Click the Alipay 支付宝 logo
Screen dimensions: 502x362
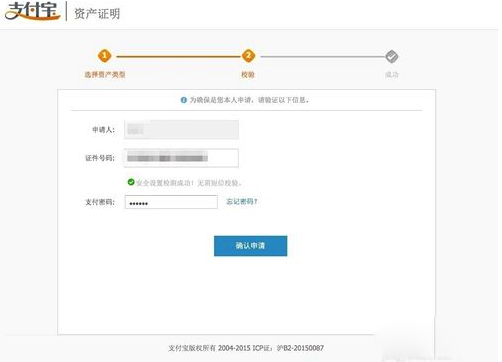(x=33, y=11)
